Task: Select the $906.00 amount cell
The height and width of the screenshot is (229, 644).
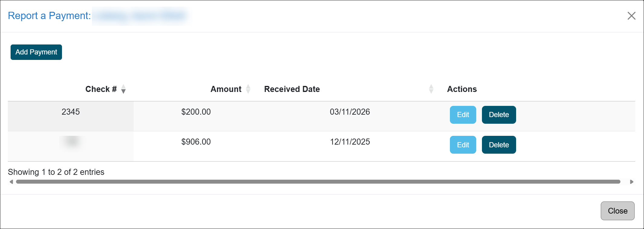Action: click(196, 142)
